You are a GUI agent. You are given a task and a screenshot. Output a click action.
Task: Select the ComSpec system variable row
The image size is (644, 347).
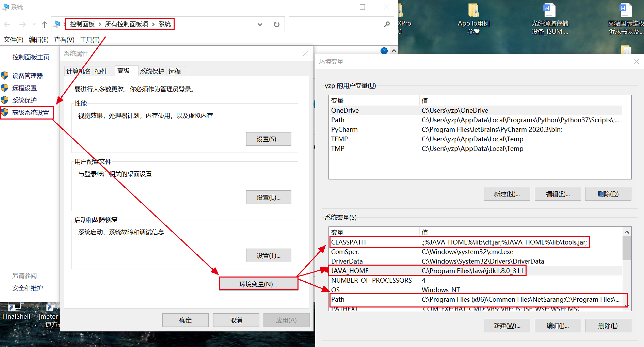click(x=476, y=252)
